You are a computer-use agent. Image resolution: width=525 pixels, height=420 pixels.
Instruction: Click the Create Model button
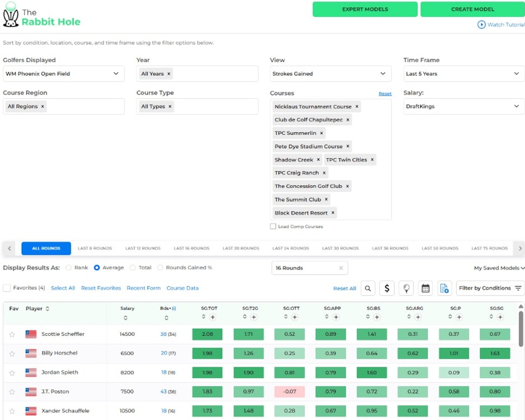472,9
